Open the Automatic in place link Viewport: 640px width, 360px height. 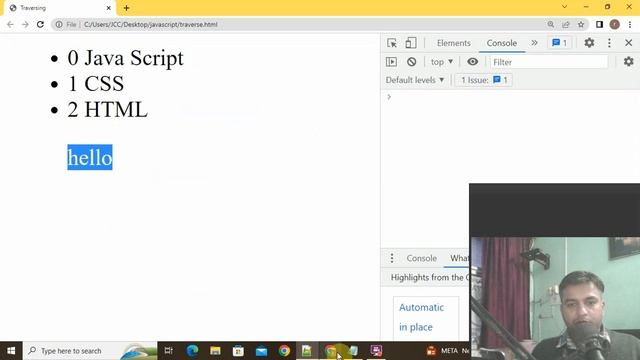click(421, 317)
